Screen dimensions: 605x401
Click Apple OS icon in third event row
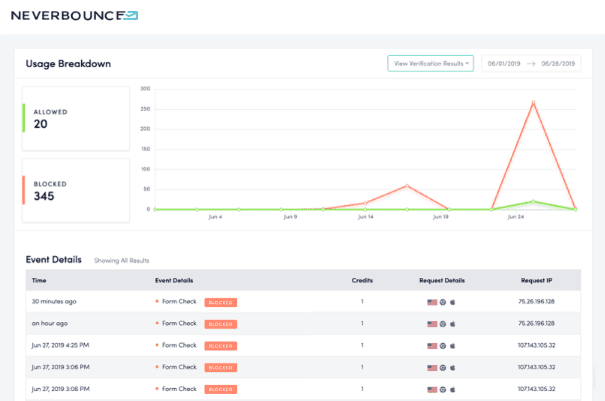(x=452, y=346)
